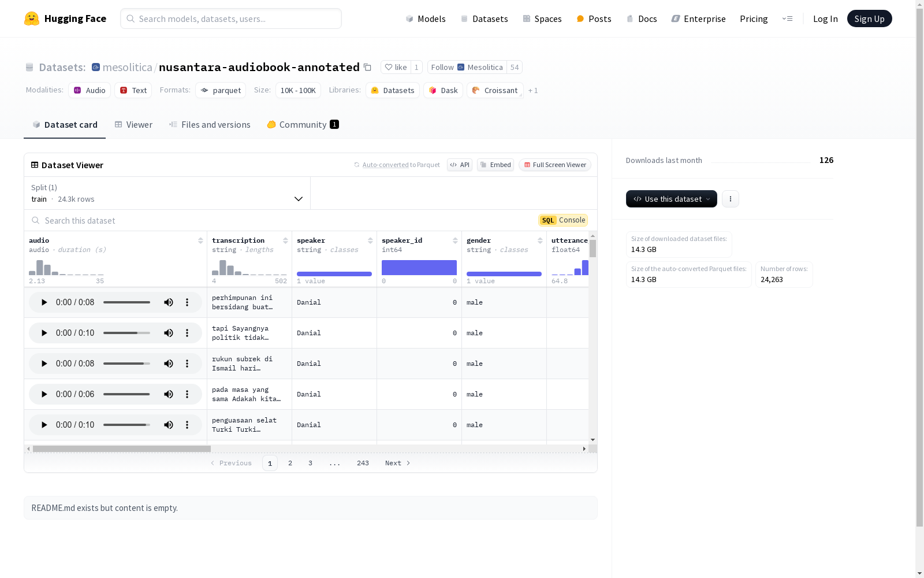
Task: Play the audio for the pada masa row
Action: (44, 394)
